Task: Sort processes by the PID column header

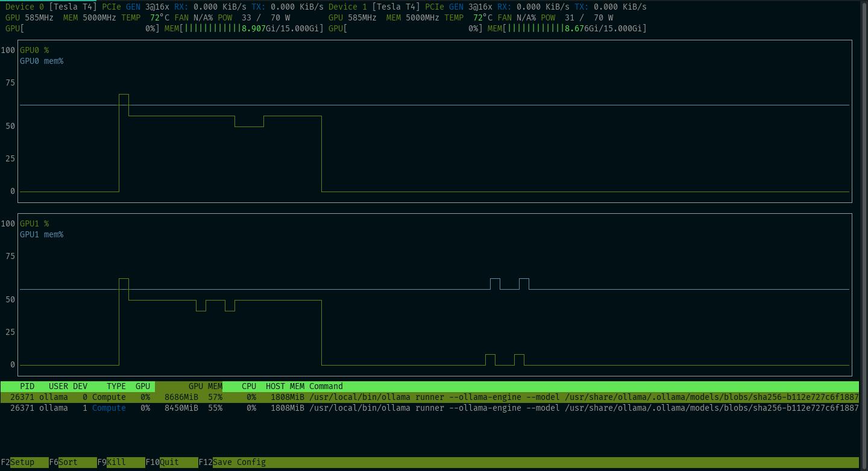Action: coord(27,386)
